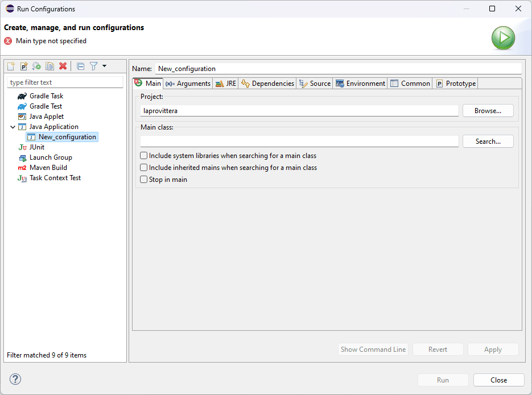Viewport: 532px width, 395px height.
Task: Click the Export launch configuration icon
Action: point(36,66)
